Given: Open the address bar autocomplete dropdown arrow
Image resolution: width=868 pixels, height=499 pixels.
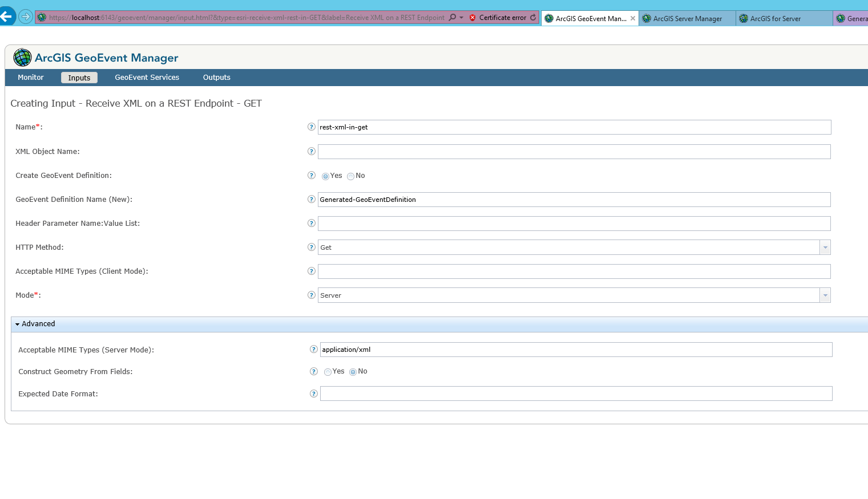Looking at the screenshot, I should point(461,18).
